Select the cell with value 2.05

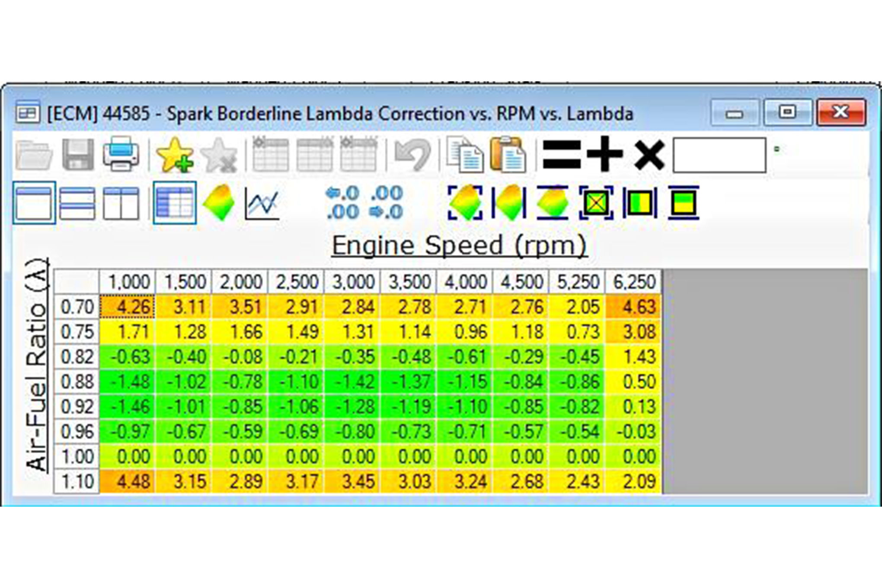point(577,307)
